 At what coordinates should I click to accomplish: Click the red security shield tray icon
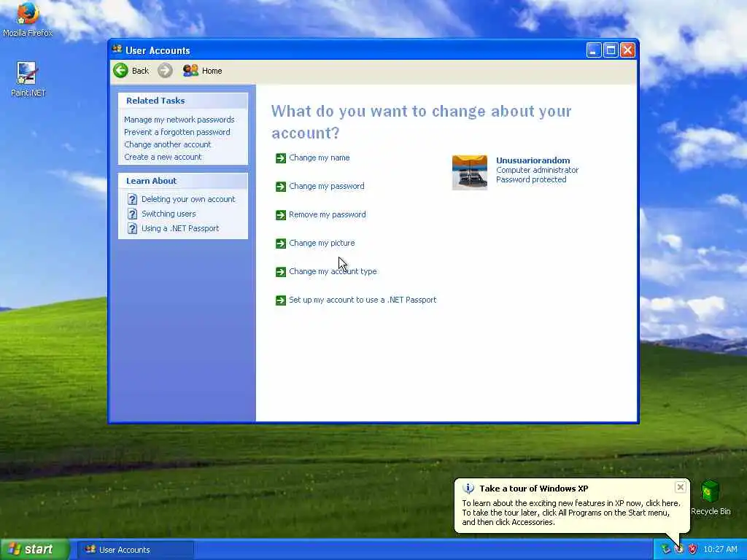[x=693, y=550]
